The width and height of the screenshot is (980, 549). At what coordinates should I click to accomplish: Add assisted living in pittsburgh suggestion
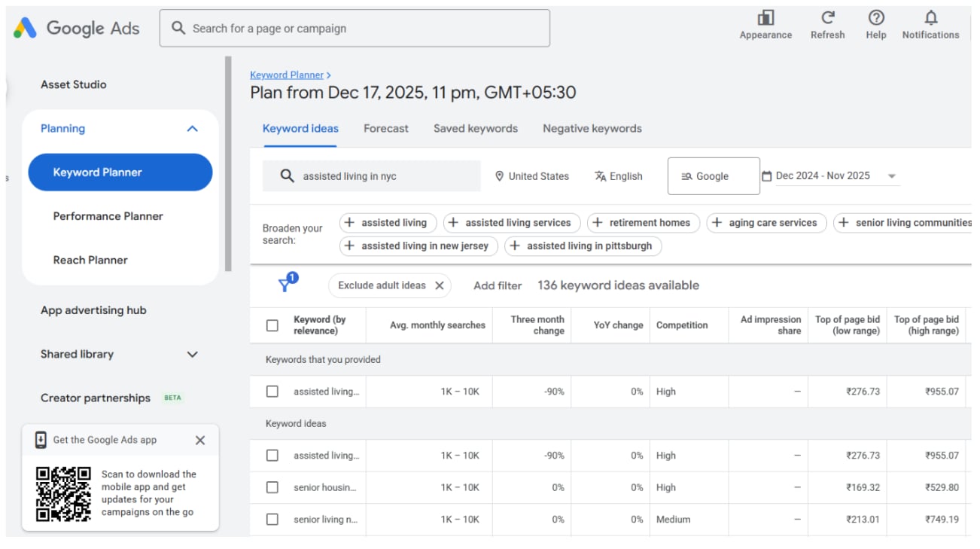tap(583, 246)
